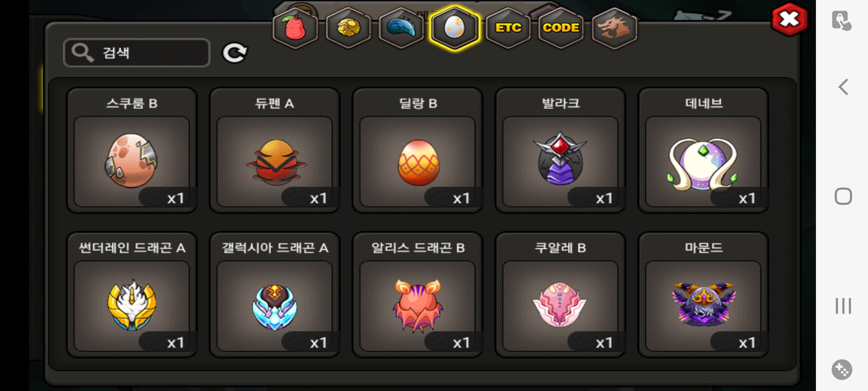Select the 스쿠룸 B cracked egg

coord(132,150)
